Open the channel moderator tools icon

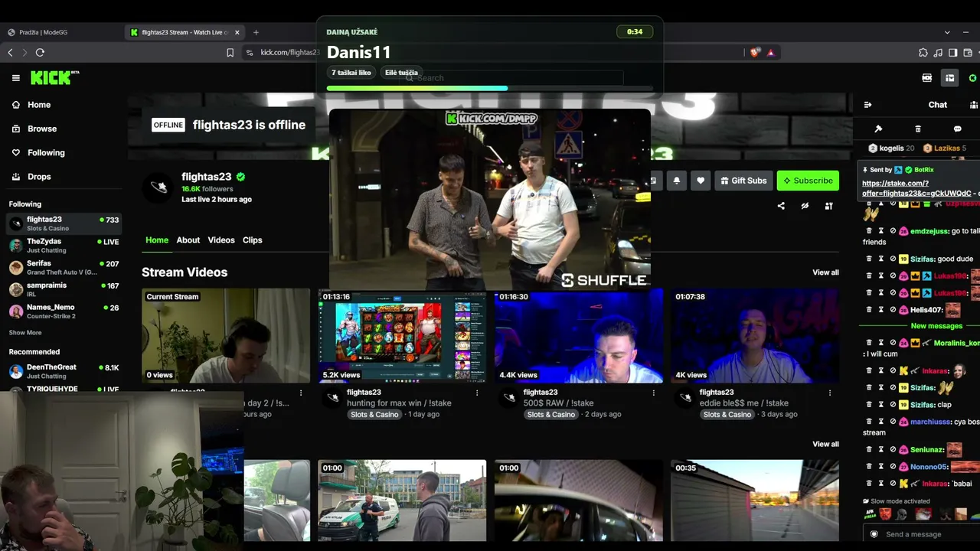click(828, 206)
